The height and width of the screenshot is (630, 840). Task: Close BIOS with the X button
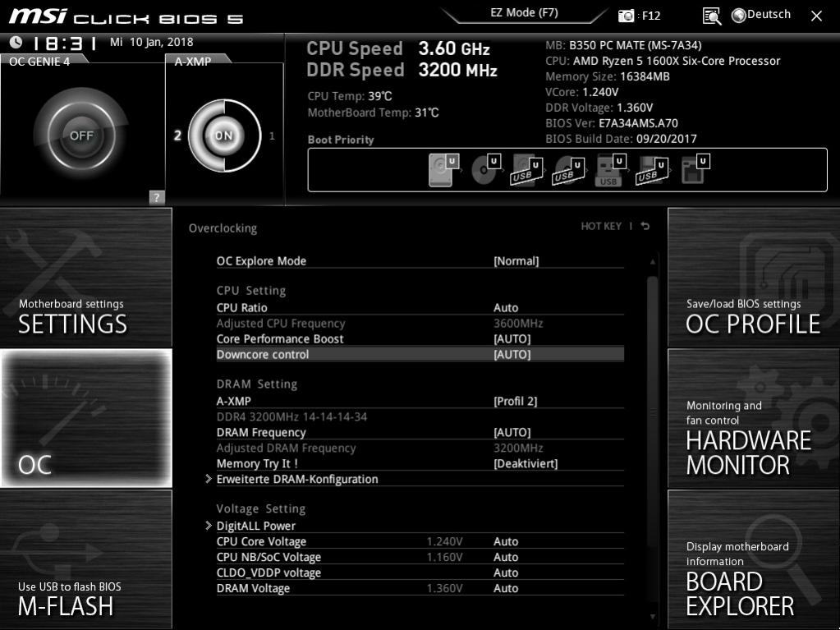click(x=816, y=16)
